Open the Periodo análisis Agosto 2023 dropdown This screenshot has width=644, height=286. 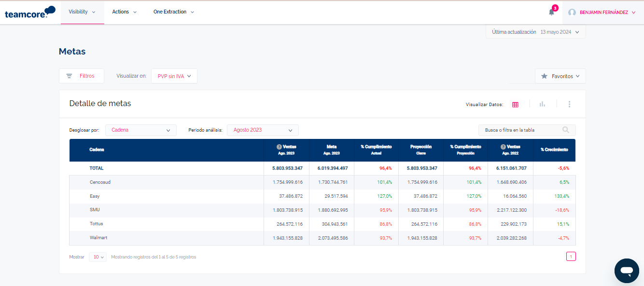(263, 130)
